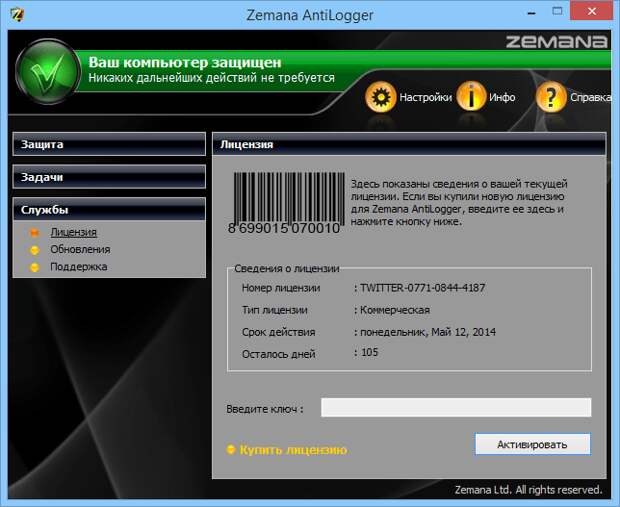Viewport: 620px width, 507px height.
Task: Click the Zemana app icon in the title bar
Action: point(17,15)
